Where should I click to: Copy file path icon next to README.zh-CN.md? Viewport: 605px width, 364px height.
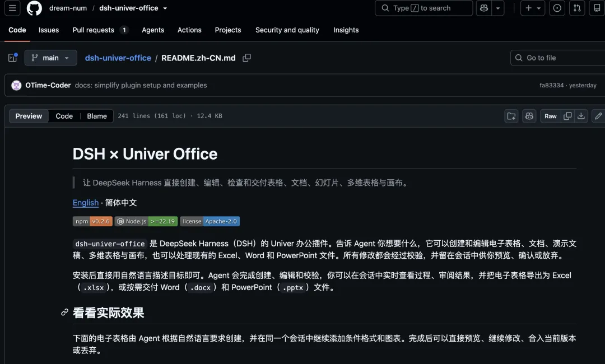click(246, 58)
